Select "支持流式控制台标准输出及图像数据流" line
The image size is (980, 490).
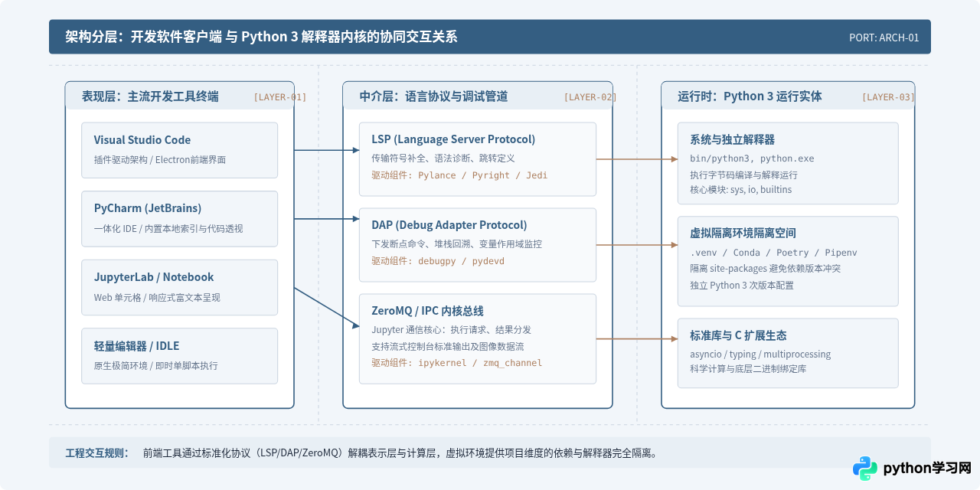coord(448,347)
